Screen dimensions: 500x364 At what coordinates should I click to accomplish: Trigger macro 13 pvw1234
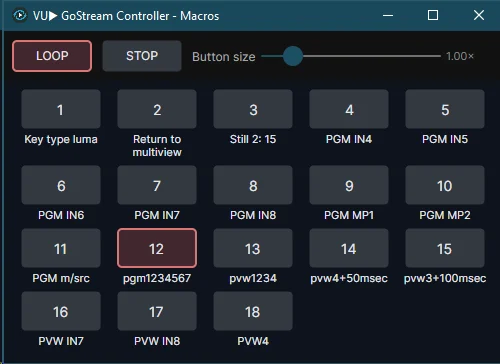(253, 248)
